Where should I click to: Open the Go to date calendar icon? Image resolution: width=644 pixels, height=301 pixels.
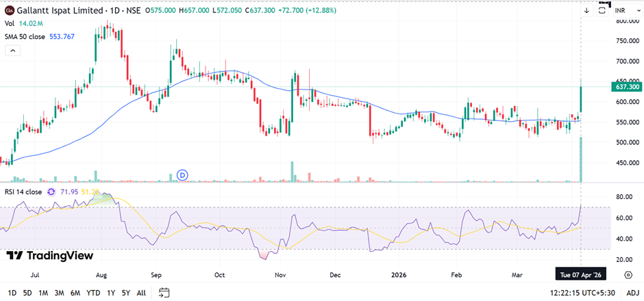(164, 293)
